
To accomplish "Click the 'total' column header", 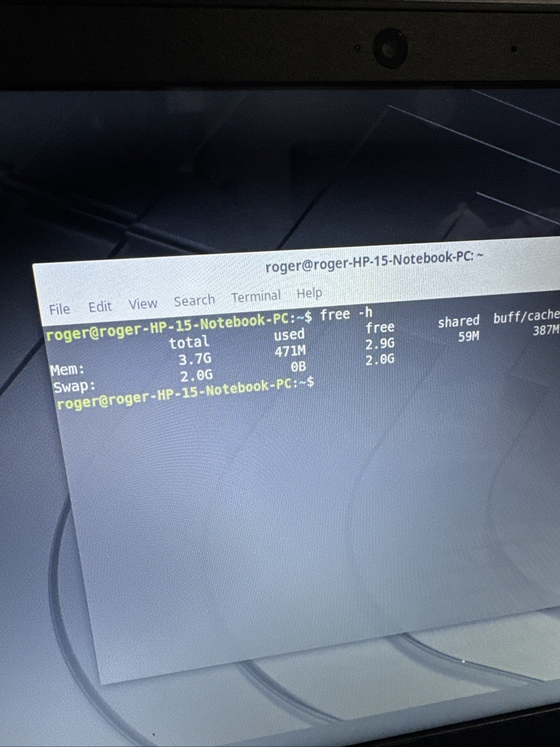I will (x=189, y=342).
